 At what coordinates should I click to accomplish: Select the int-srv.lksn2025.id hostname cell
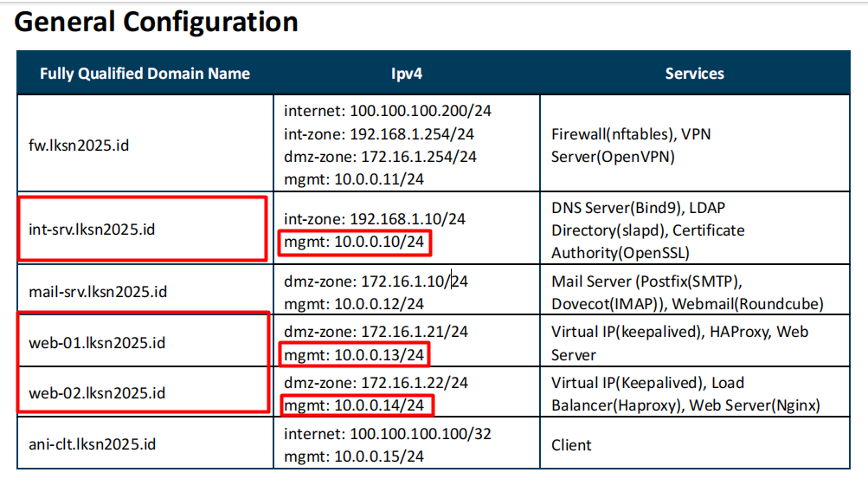click(x=91, y=230)
